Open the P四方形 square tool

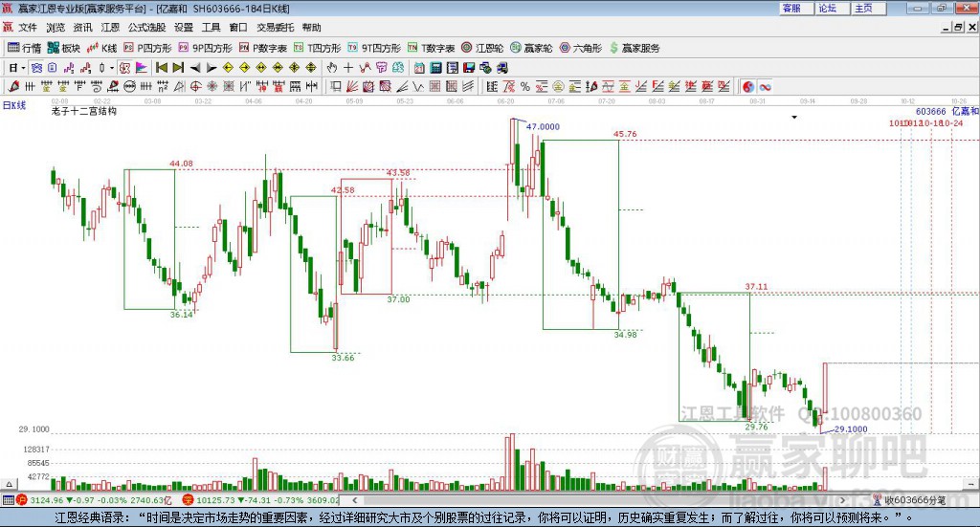[x=147, y=48]
